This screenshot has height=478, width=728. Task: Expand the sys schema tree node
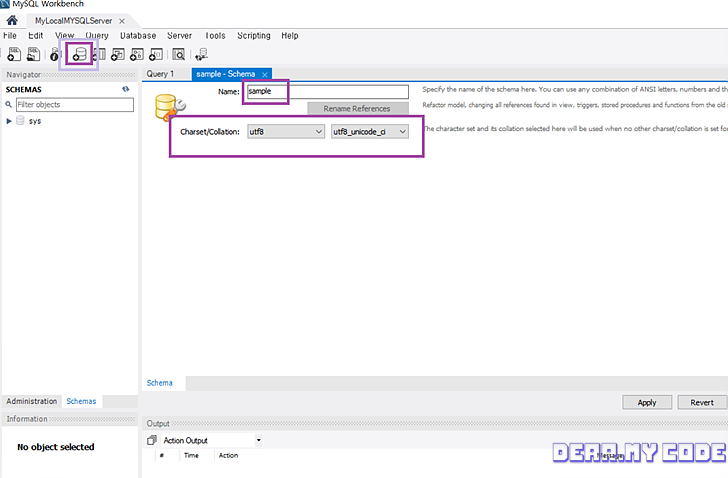[x=9, y=121]
